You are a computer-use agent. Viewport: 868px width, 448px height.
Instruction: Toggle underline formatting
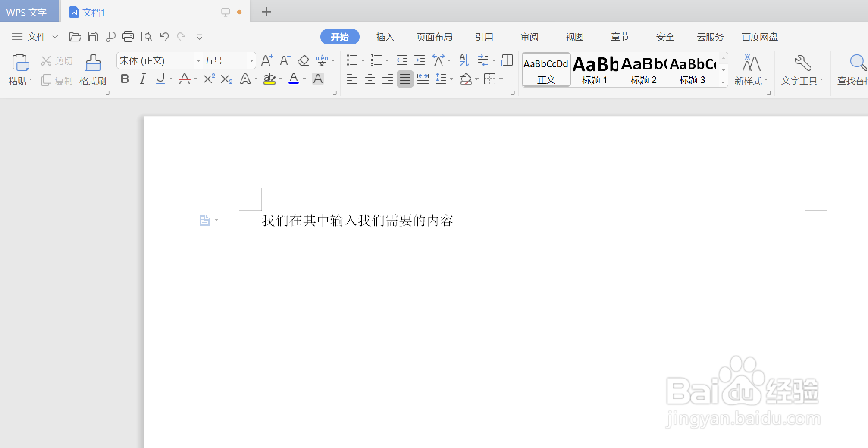pos(160,79)
